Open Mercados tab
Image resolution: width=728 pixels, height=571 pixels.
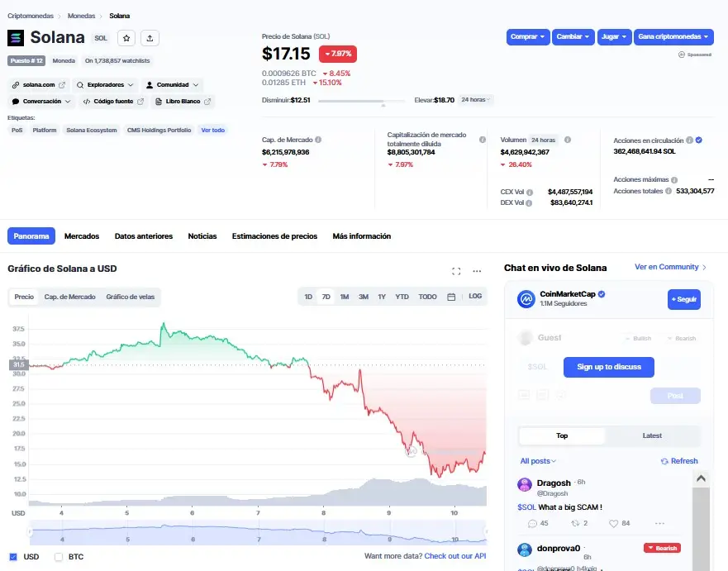pyautogui.click(x=82, y=236)
